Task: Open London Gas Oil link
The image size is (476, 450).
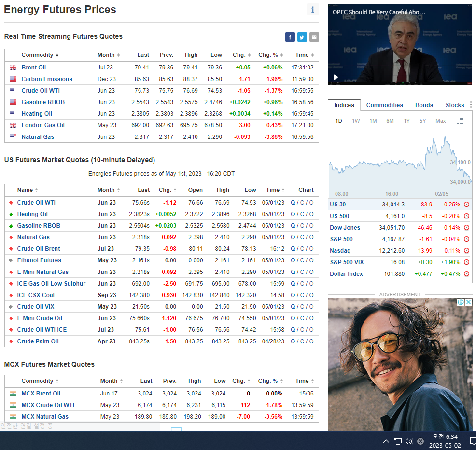Action: (43, 125)
